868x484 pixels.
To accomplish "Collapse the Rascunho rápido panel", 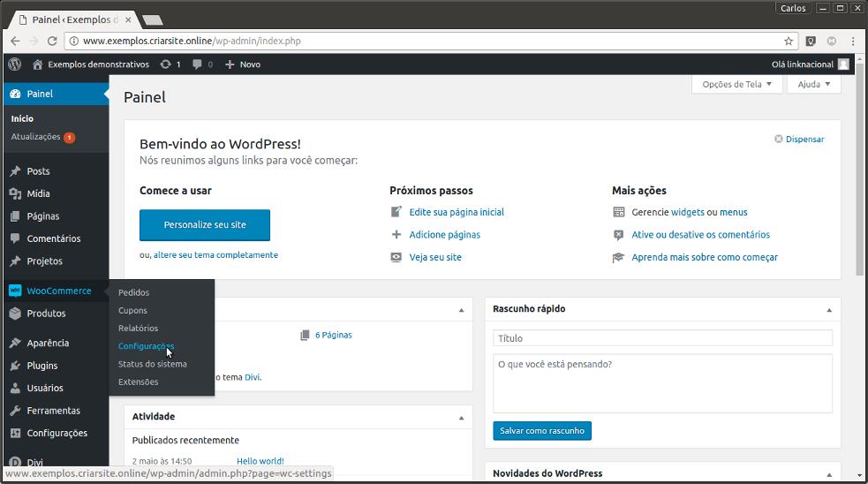I will pyautogui.click(x=828, y=310).
